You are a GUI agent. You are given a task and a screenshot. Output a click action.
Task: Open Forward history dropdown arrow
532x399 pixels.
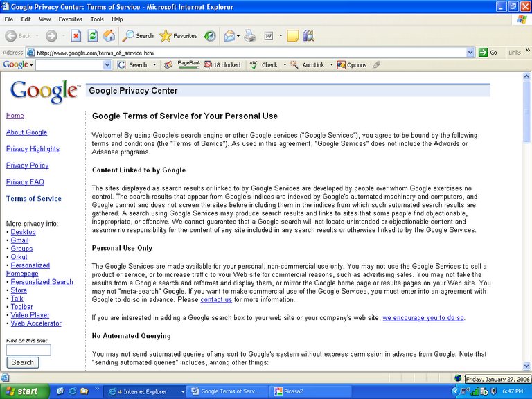point(63,35)
